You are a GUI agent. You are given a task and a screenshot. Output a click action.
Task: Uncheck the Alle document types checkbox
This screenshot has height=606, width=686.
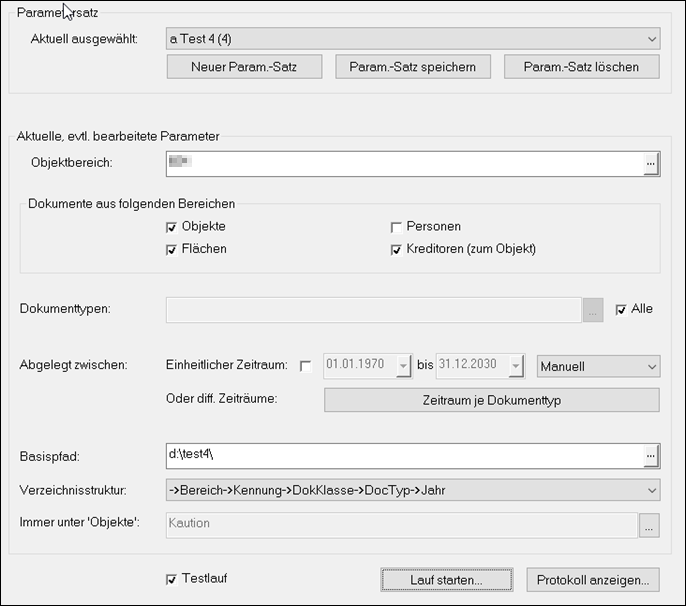(621, 309)
